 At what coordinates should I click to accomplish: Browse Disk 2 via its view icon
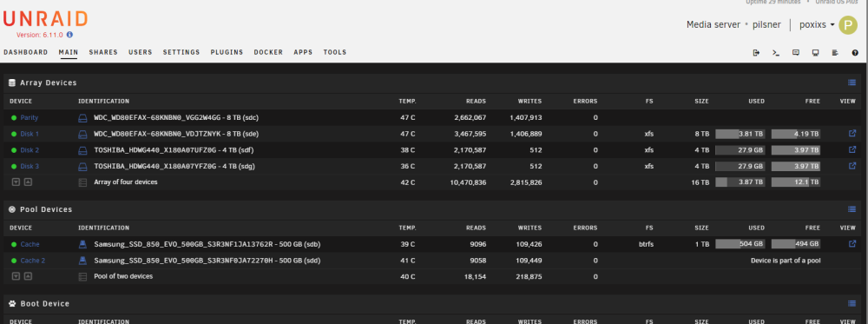(852, 149)
